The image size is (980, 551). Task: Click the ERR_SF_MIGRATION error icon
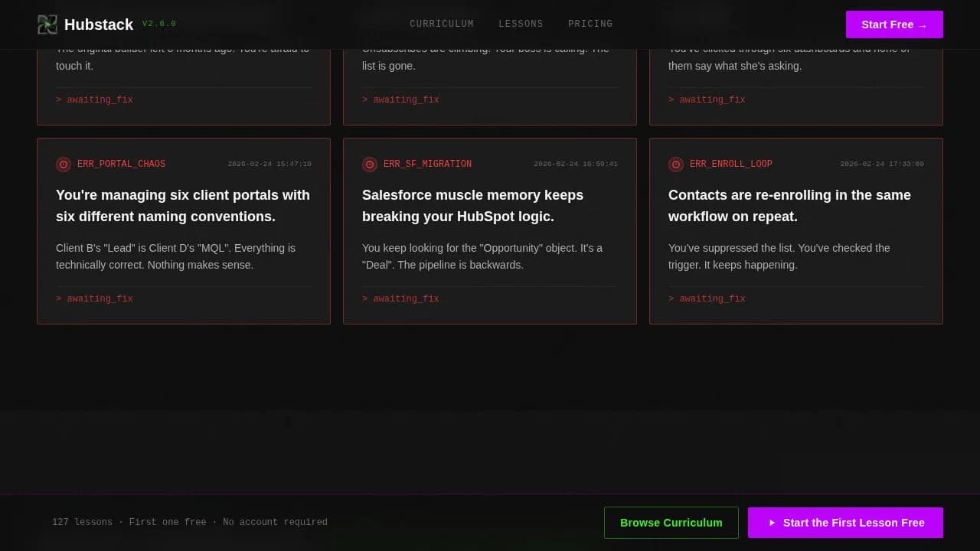(x=370, y=165)
